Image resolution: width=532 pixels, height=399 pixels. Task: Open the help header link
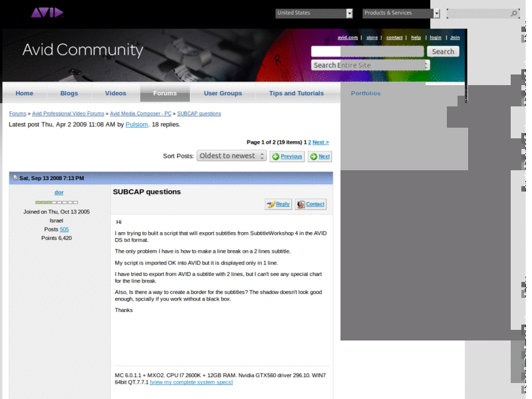(416, 37)
